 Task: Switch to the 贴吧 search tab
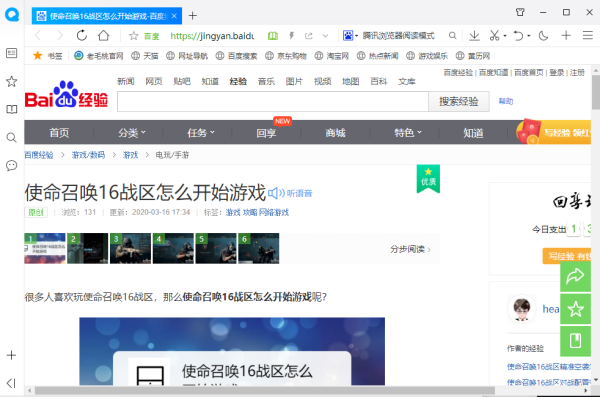coord(182,81)
